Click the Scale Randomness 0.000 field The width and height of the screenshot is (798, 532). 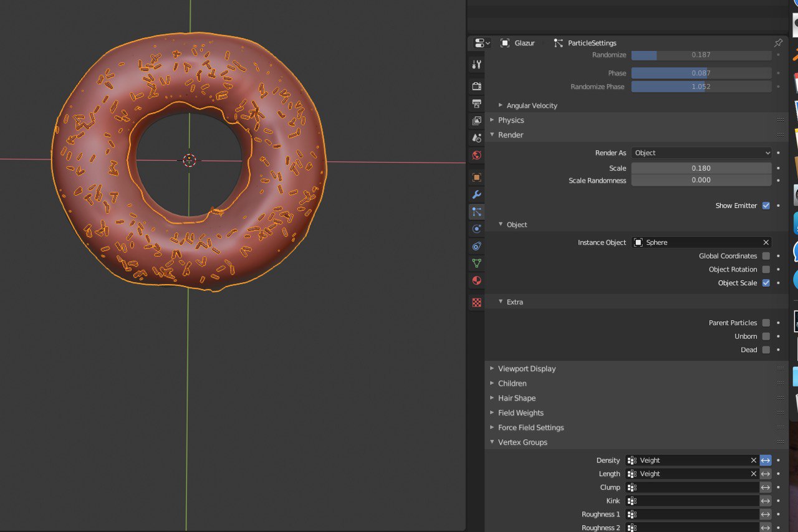(x=701, y=180)
